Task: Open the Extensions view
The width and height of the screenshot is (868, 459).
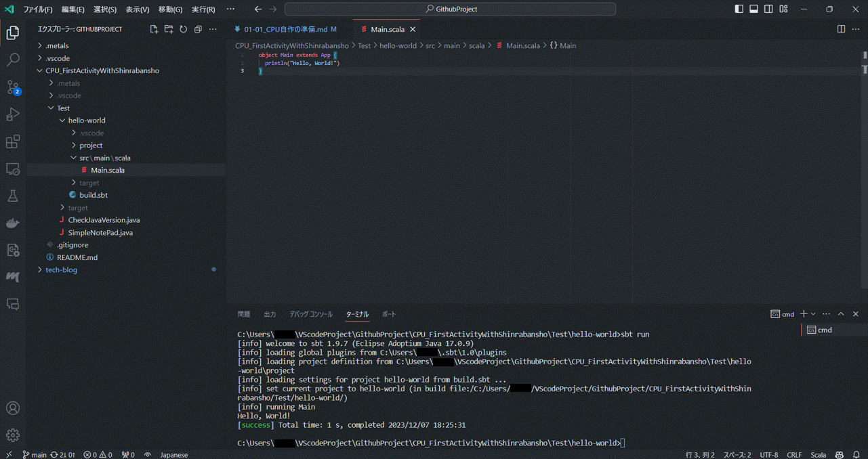Action: [13, 141]
